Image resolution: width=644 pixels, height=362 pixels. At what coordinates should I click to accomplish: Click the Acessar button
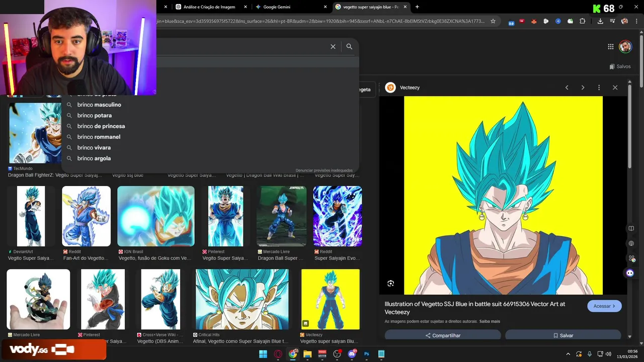[x=604, y=306]
